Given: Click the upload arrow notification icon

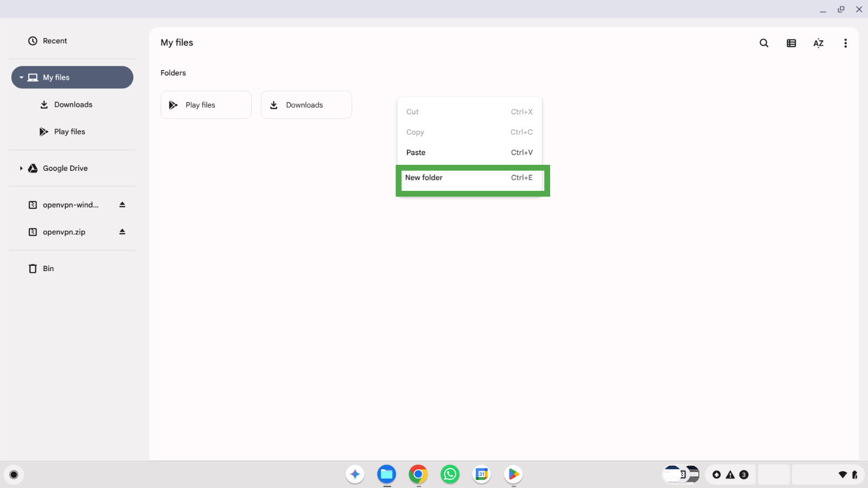Looking at the screenshot, I should [x=717, y=475].
